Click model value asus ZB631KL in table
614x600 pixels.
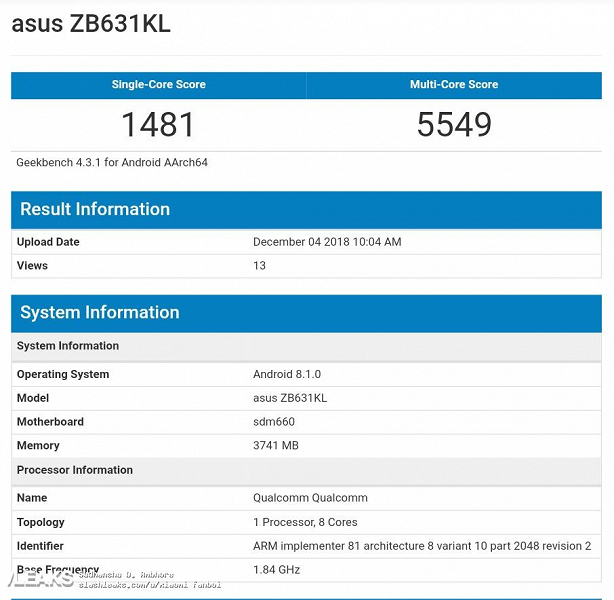(290, 398)
